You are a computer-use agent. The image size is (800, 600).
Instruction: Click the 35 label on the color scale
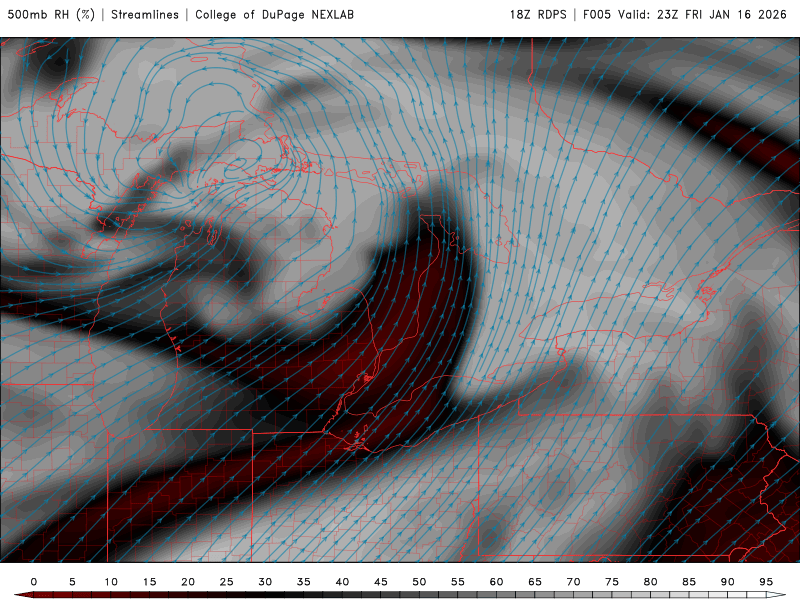304,582
